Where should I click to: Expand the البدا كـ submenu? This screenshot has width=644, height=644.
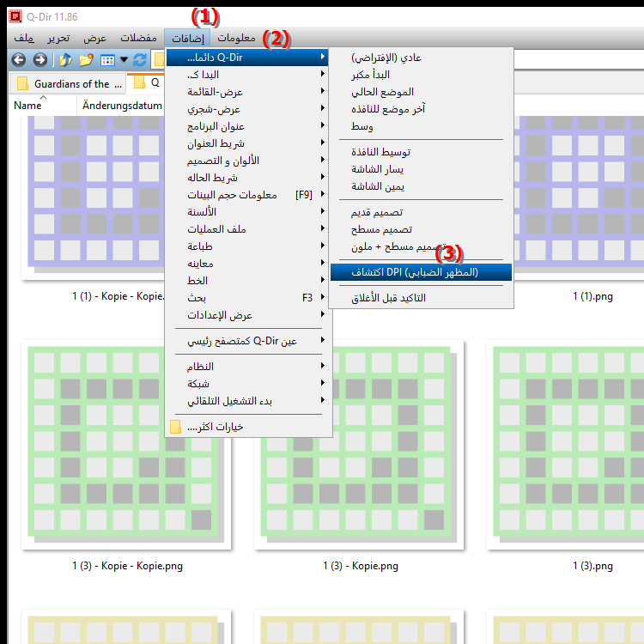point(247,75)
